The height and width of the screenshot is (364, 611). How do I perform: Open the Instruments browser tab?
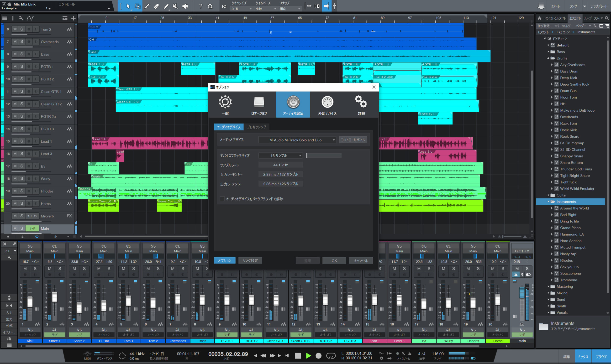click(555, 18)
